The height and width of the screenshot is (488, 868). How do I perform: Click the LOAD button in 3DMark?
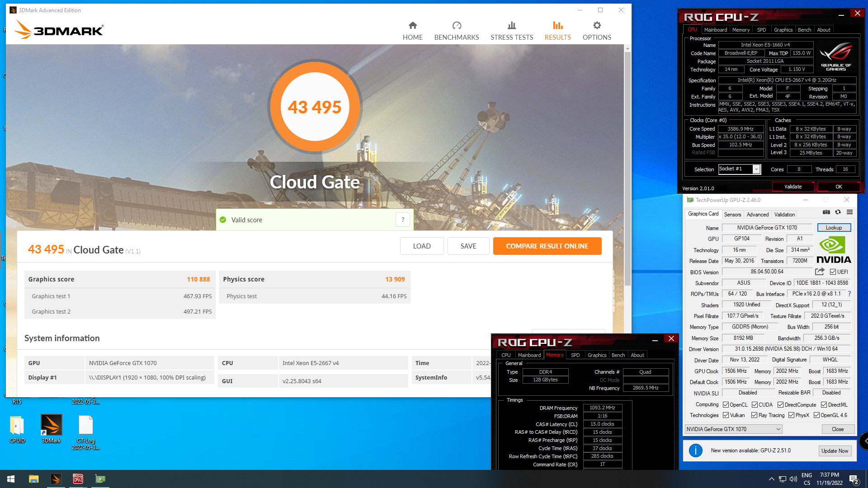coord(422,246)
